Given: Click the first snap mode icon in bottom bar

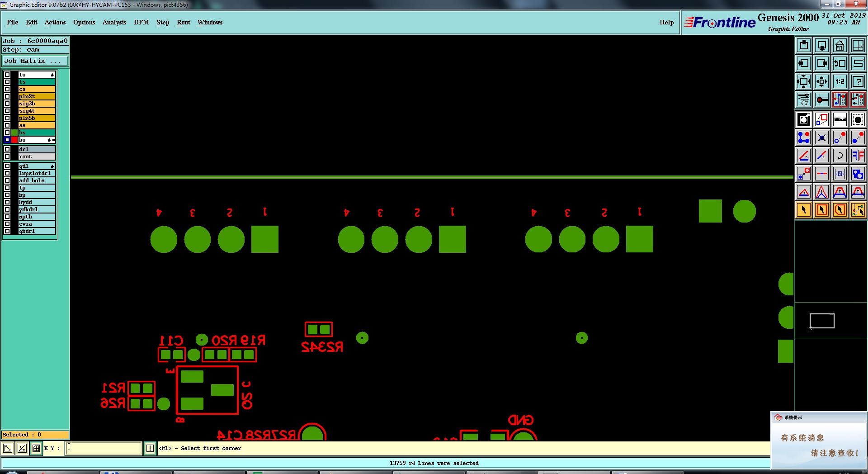Looking at the screenshot, I should (8, 448).
